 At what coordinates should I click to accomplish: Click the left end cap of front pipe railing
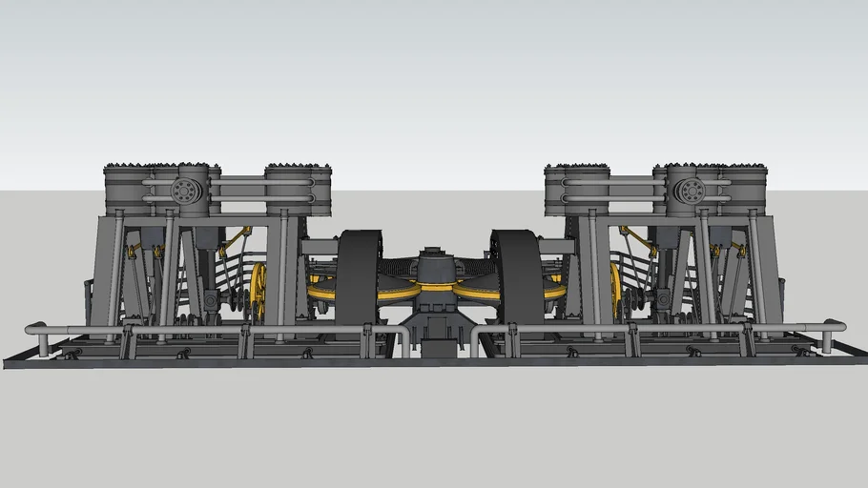point(35,328)
